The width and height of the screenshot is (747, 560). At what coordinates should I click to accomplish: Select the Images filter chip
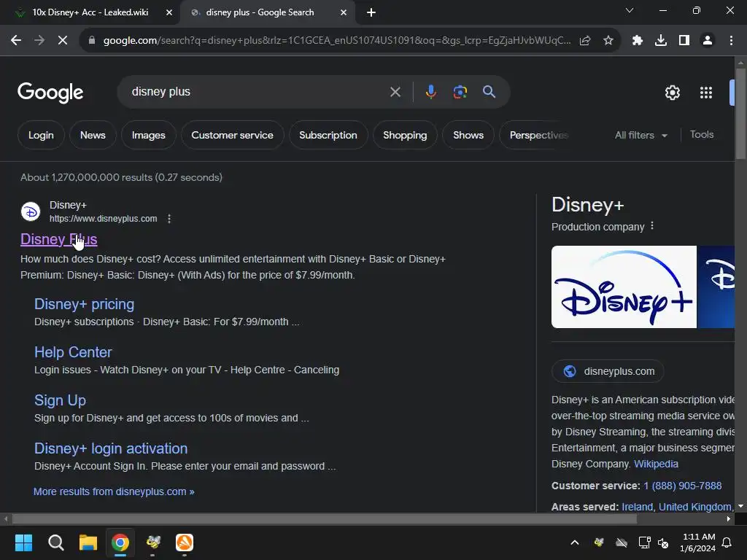[x=149, y=135]
